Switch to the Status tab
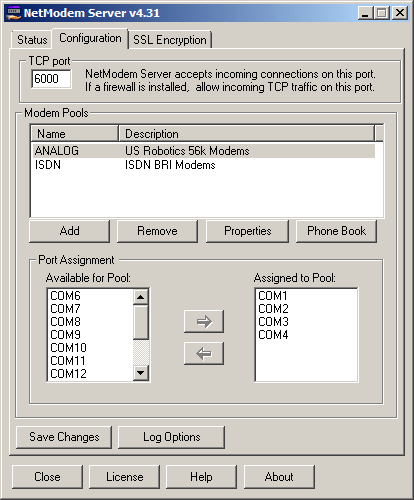Image resolution: width=414 pixels, height=500 pixels. 32,40
